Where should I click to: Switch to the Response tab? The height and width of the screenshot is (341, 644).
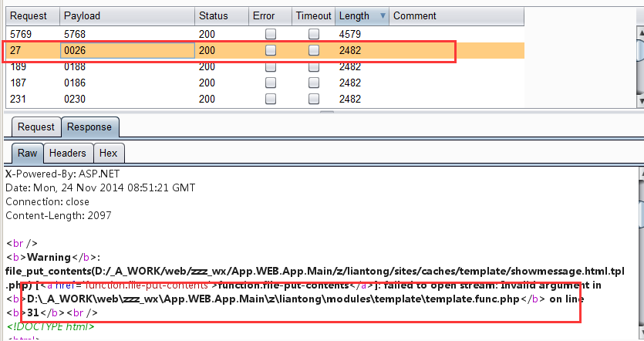click(89, 127)
